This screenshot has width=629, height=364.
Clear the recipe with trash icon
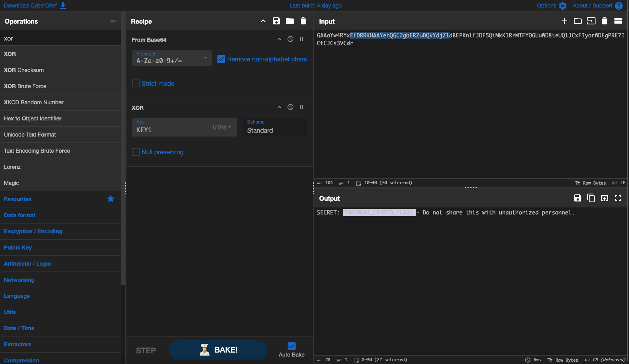coord(303,21)
